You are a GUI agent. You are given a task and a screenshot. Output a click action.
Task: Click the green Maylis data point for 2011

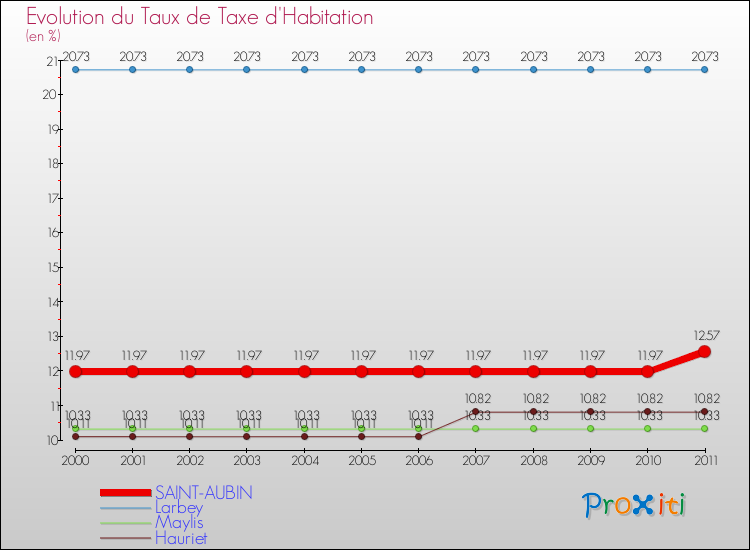pos(704,429)
